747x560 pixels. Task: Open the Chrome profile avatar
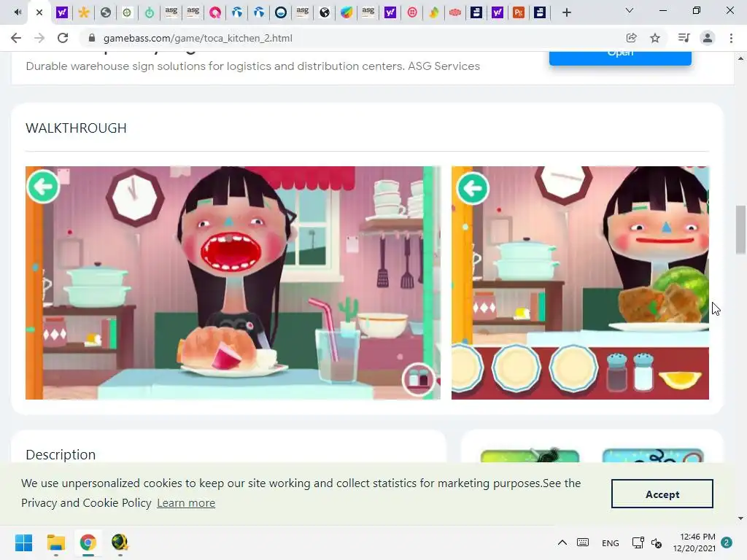708,38
